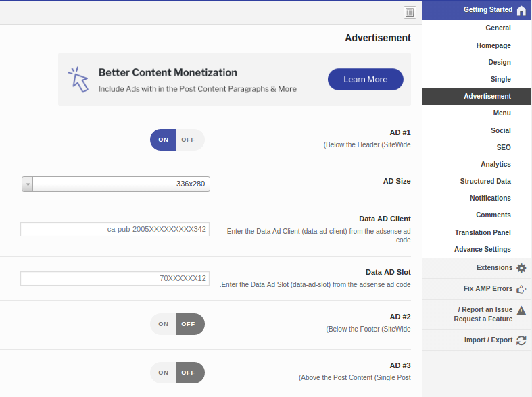Viewport: 532px width, 397px height.
Task: Enable AD #2 below the footer
Action: pyautogui.click(x=163, y=324)
